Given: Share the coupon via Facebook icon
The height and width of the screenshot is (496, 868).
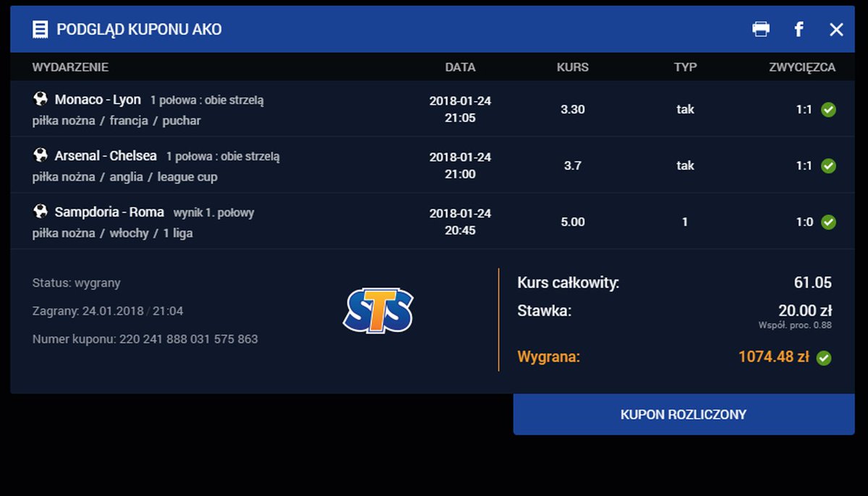Looking at the screenshot, I should tap(799, 29).
